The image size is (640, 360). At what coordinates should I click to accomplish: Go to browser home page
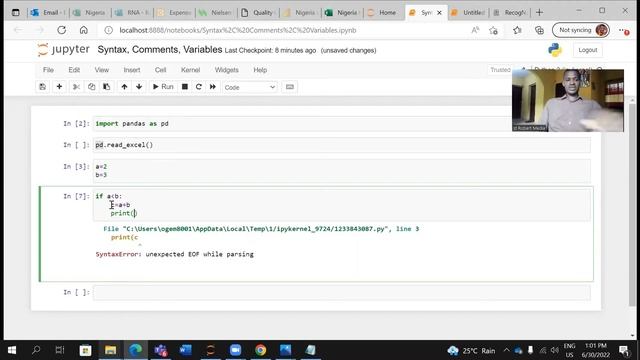pos(84,30)
